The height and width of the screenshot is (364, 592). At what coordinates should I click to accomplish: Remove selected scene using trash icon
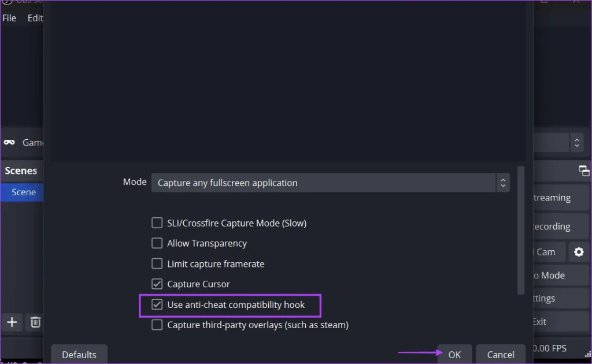pos(35,322)
